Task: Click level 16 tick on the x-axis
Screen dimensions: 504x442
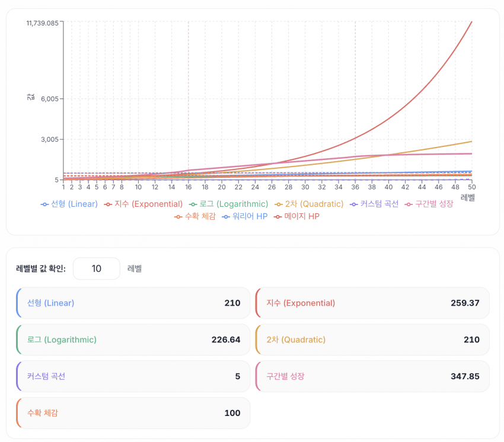Action: pyautogui.click(x=188, y=187)
